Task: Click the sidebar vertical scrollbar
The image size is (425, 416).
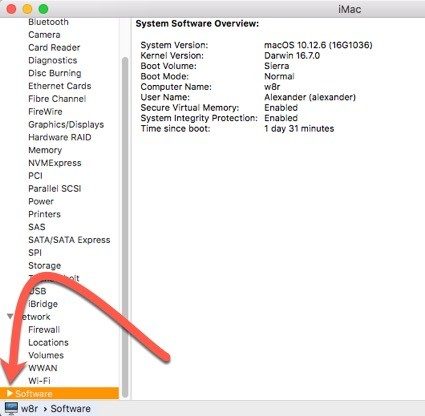Action: coord(125,227)
